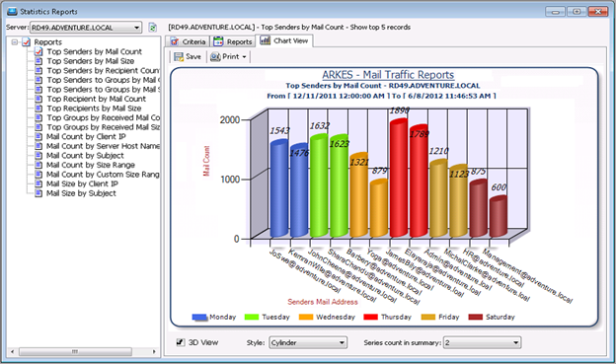
Task: Click the Chart View bar-chart icon
Action: coord(266,40)
